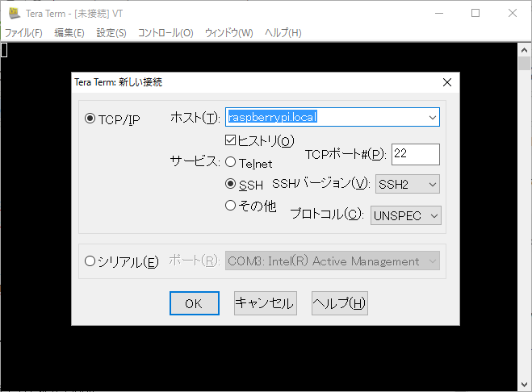The width and height of the screenshot is (532, 392).
Task: Maximize the Tera Term window
Action: coord(475,13)
